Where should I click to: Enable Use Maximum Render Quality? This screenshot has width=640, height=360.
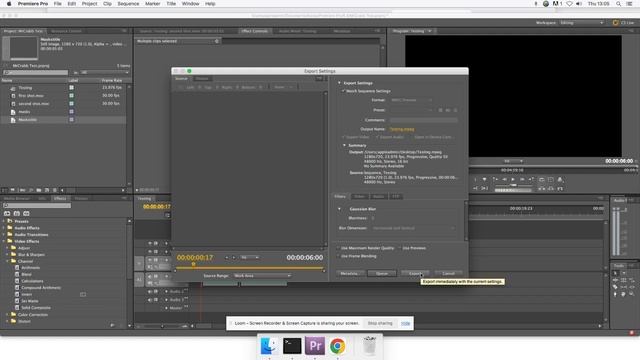pos(338,248)
